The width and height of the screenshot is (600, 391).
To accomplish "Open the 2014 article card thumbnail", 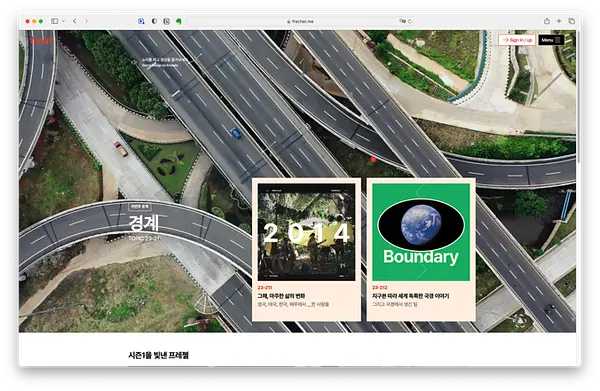I will [306, 232].
